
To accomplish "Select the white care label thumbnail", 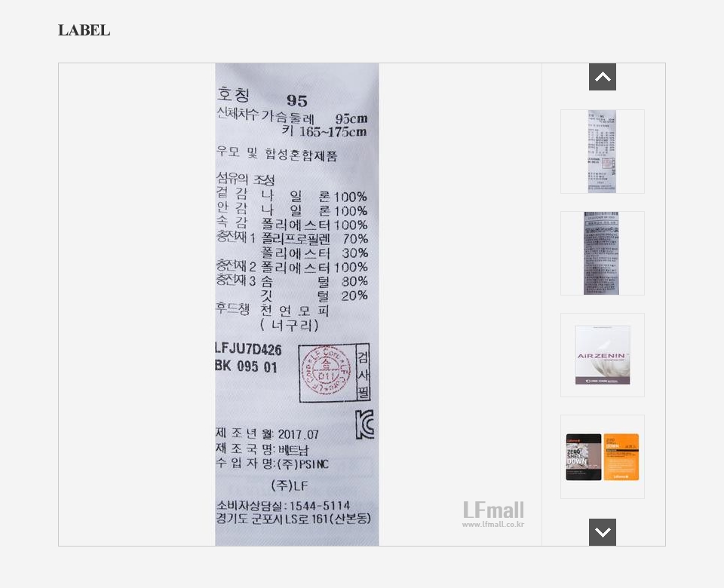I will pyautogui.click(x=602, y=152).
